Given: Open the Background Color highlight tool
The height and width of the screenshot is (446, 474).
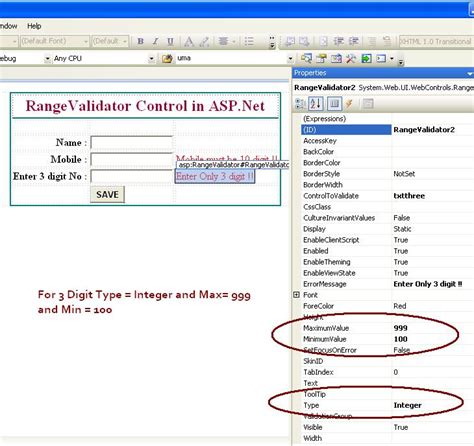Looking at the screenshot, I should coord(204,41).
